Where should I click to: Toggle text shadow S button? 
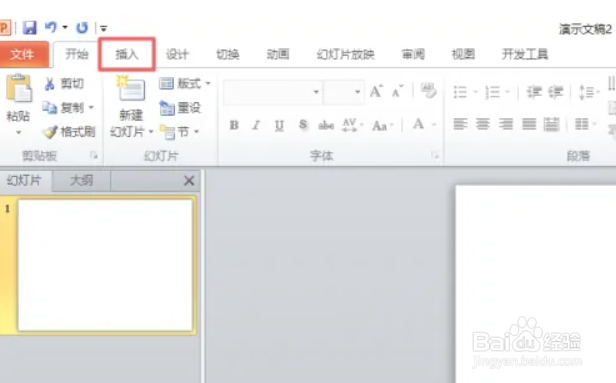point(303,125)
